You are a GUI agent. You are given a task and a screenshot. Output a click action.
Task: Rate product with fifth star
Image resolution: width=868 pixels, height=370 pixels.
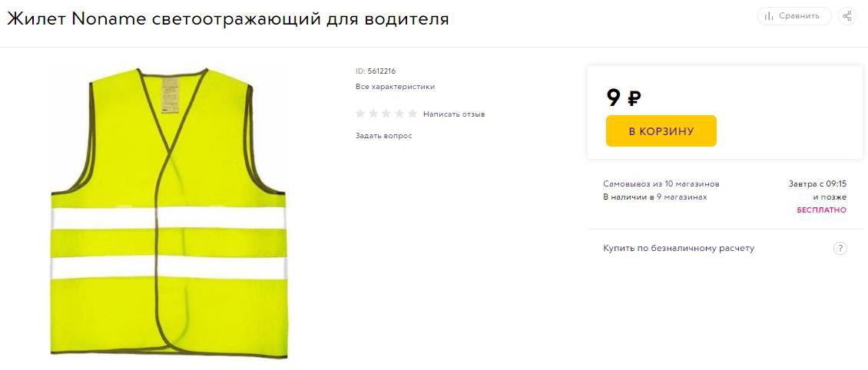tap(412, 114)
